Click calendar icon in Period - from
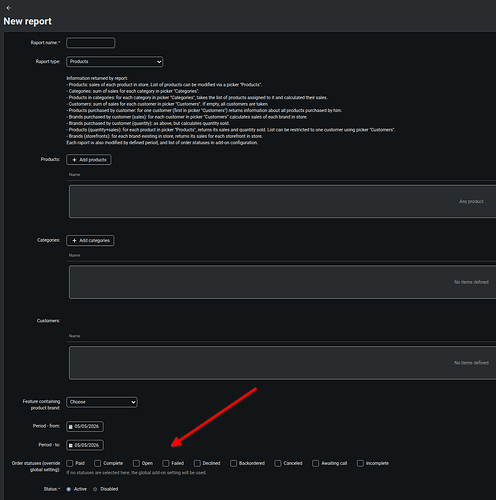496x500 pixels. point(71,427)
